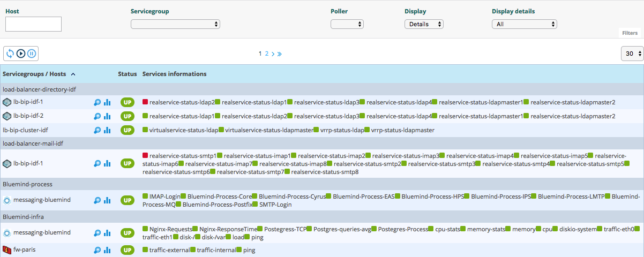Open the magnifier details icon for lb-bip-idf-2
The width and height of the screenshot is (644, 257).
[97, 116]
